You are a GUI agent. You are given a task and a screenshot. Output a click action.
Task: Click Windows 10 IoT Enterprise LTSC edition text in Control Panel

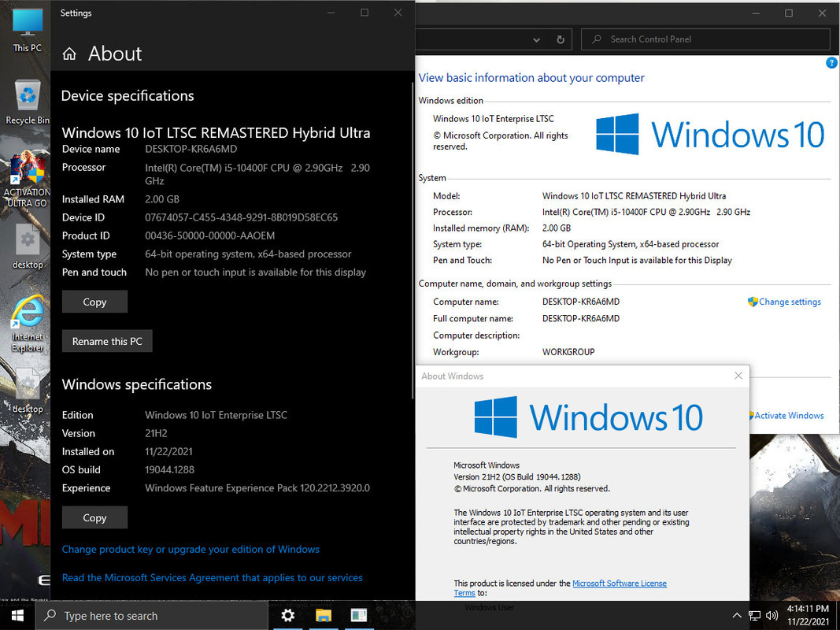pyautogui.click(x=494, y=118)
